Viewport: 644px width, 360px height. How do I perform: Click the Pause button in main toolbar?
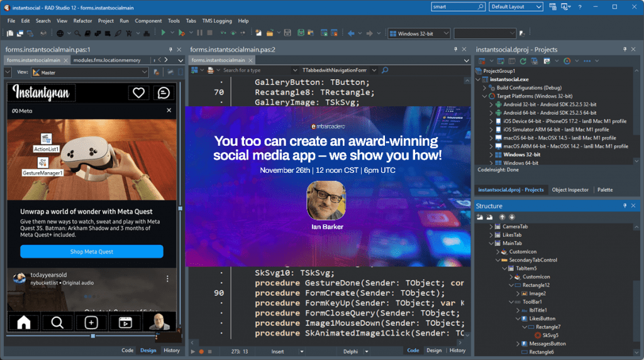[199, 33]
